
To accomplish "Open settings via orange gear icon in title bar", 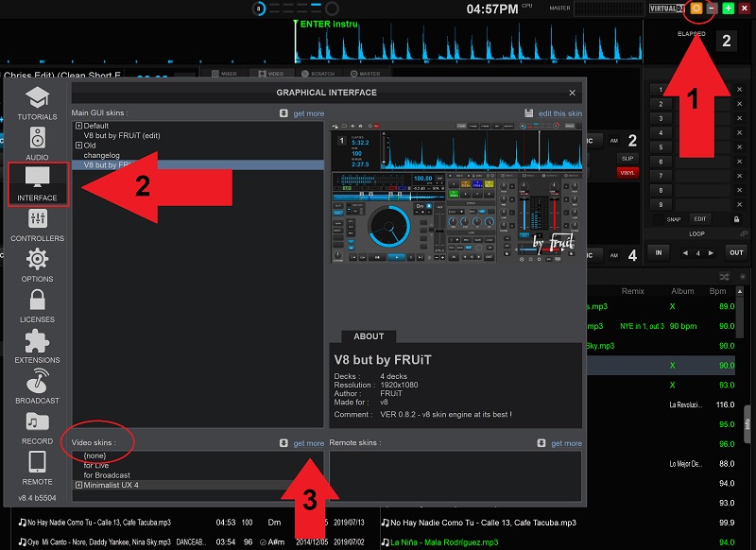I will pos(696,9).
